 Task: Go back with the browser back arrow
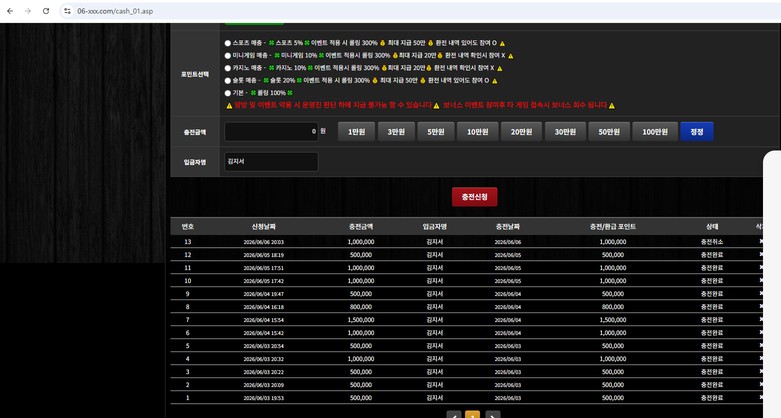click(10, 11)
